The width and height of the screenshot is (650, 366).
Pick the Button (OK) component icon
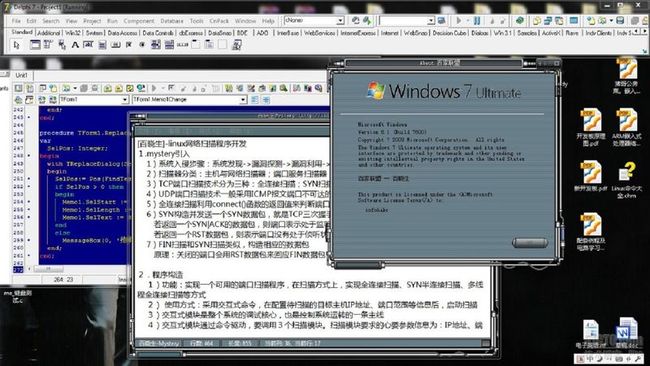click(116, 45)
